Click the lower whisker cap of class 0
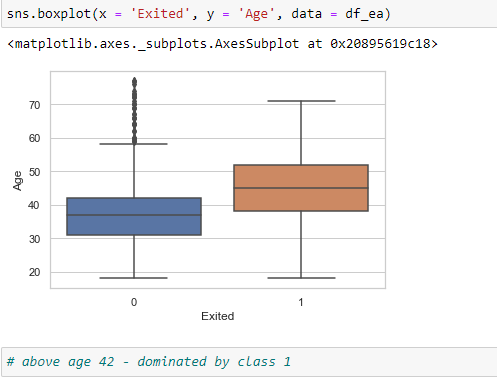The width and height of the screenshot is (497, 384). click(x=134, y=278)
